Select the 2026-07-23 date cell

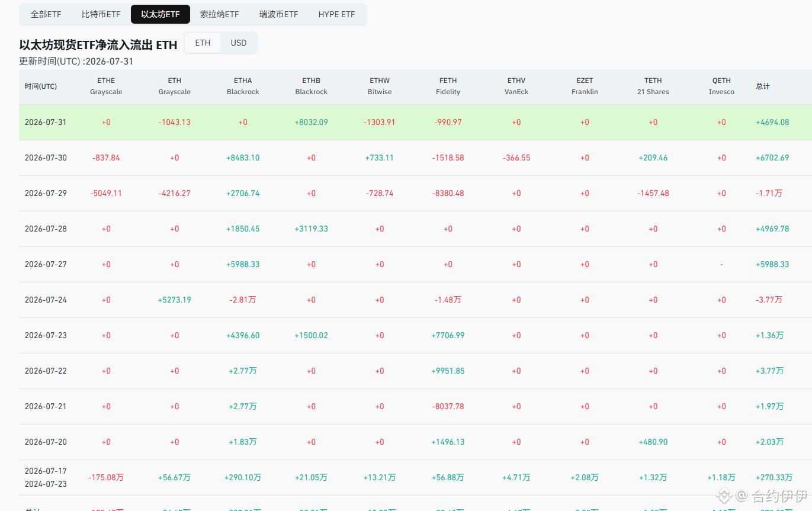click(46, 336)
